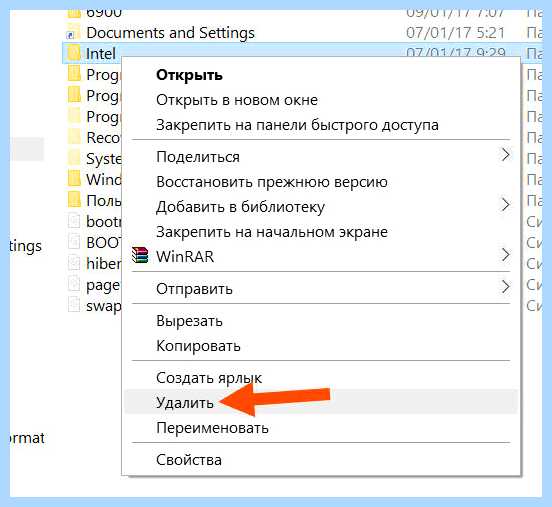Screen dimensions: 552x507
Task: Select Создать ярлык
Action: point(321,378)
